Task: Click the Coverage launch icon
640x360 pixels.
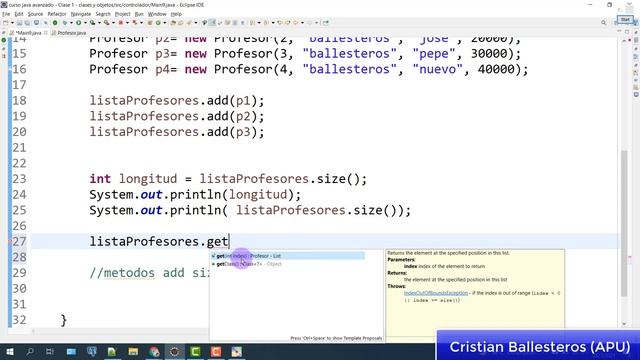Action: point(92,23)
